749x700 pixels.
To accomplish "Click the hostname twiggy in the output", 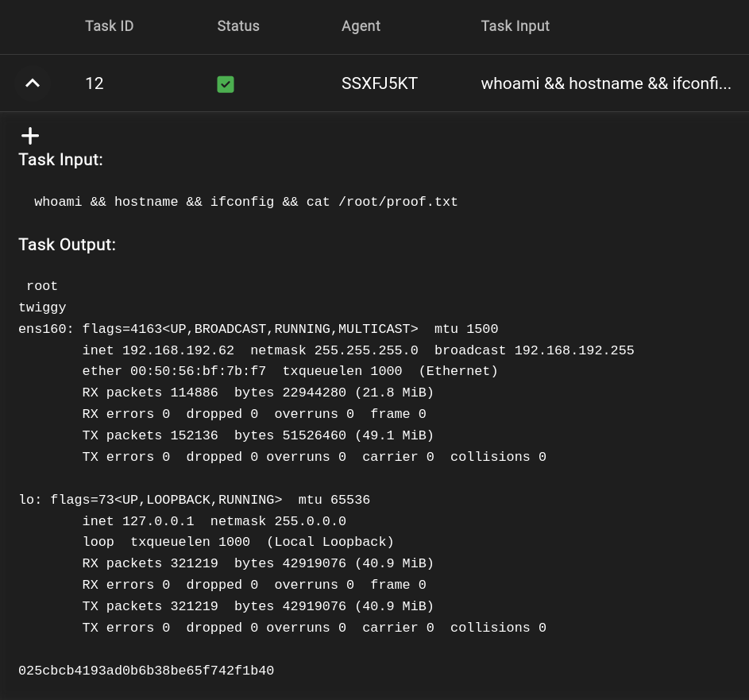I will 42,307.
